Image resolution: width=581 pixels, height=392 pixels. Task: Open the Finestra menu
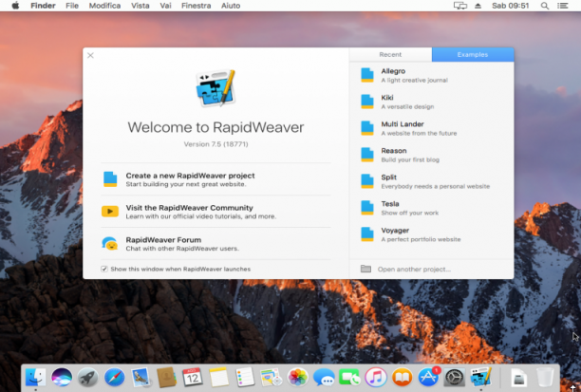[196, 6]
